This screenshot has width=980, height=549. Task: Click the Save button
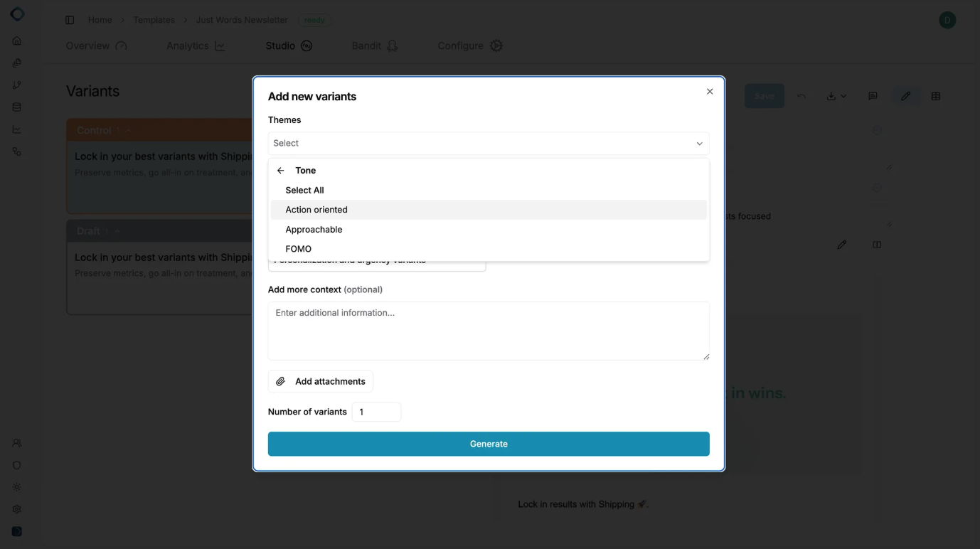(764, 95)
